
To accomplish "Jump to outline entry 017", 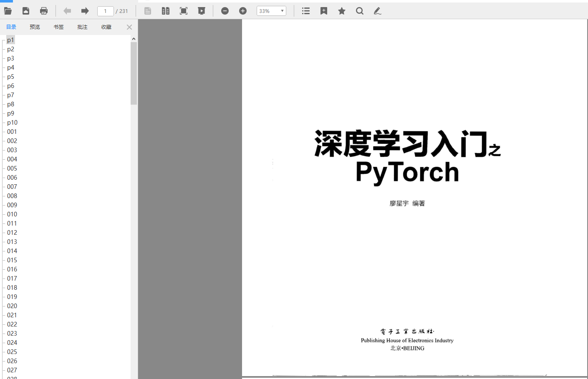I will click(x=12, y=279).
